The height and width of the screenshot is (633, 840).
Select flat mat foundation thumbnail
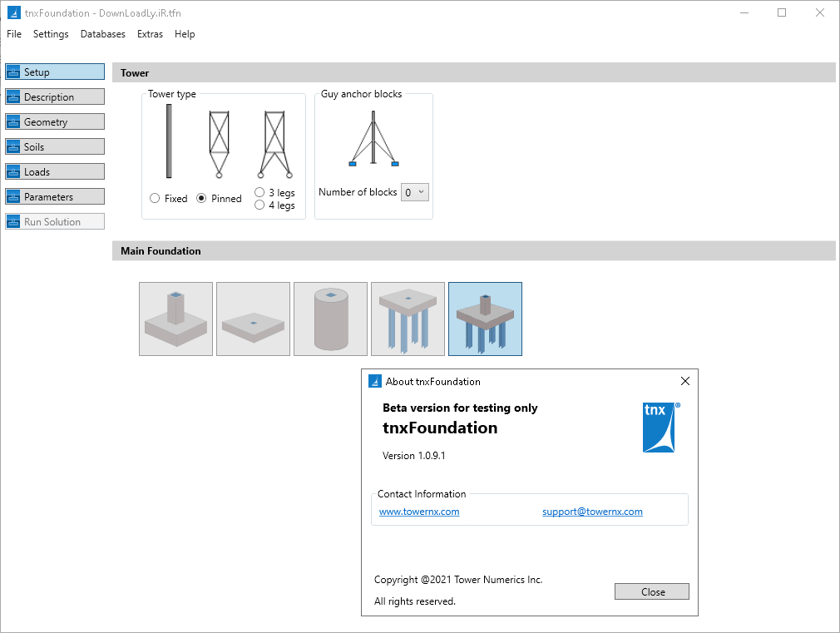click(x=254, y=319)
